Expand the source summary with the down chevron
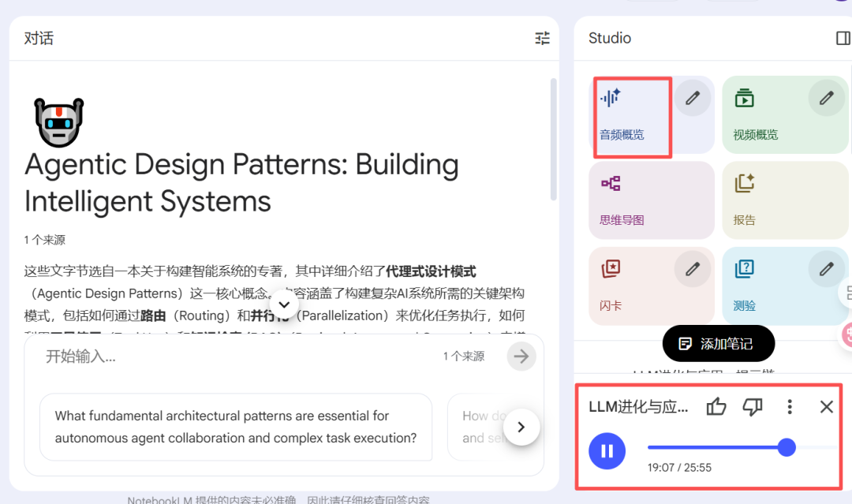Viewport: 852px width, 504px height. click(284, 304)
